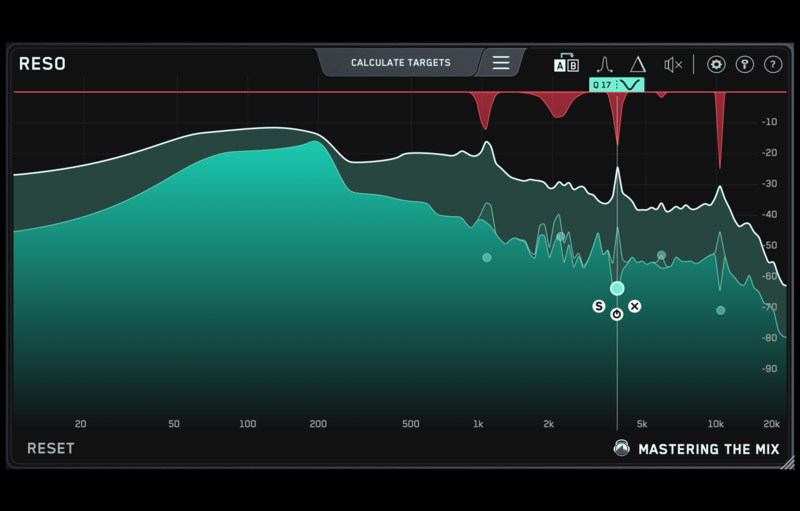This screenshot has width=800, height=511.
Task: Open help with the question mark icon
Action: pos(773,64)
